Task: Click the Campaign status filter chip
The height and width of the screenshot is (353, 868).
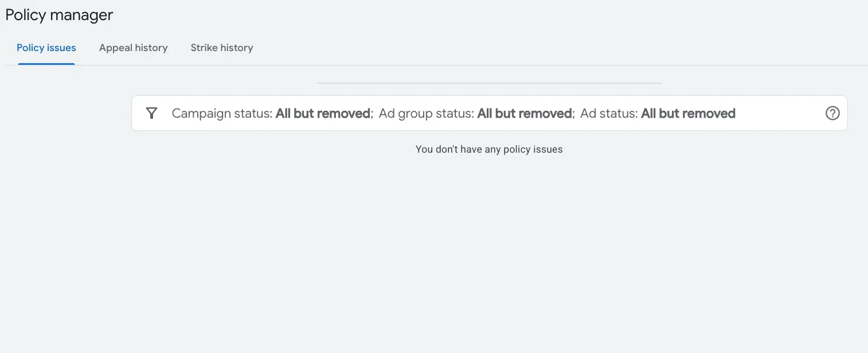Action: pyautogui.click(x=222, y=113)
